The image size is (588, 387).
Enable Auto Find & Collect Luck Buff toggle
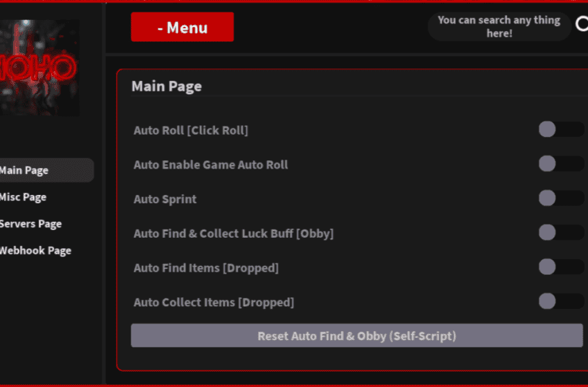pos(562,232)
